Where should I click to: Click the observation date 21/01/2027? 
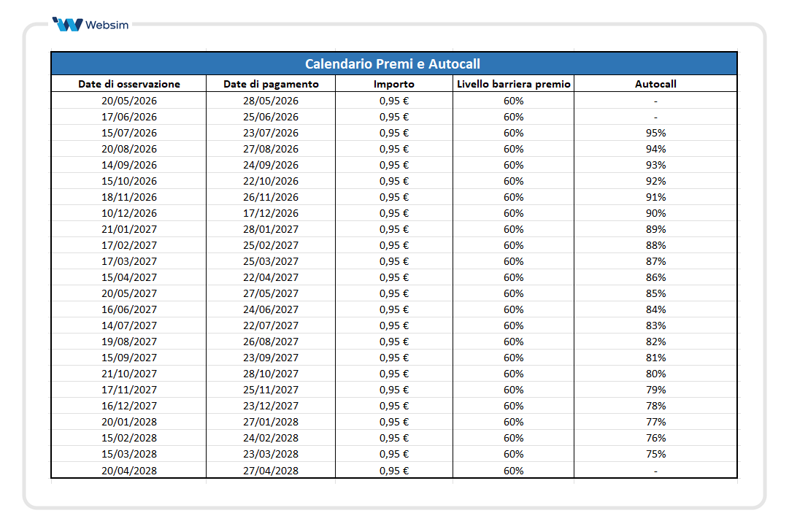point(128,229)
